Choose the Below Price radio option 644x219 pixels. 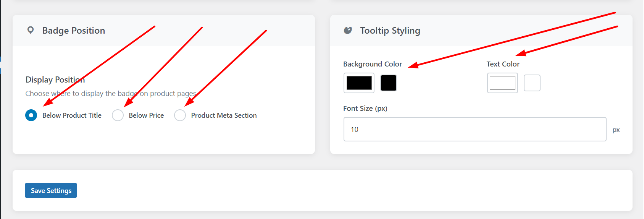click(x=118, y=115)
